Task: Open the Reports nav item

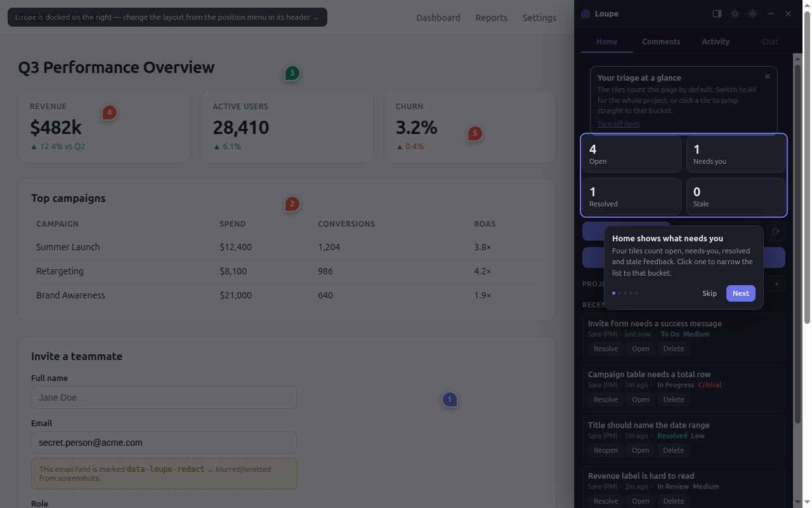Action: tap(492, 18)
